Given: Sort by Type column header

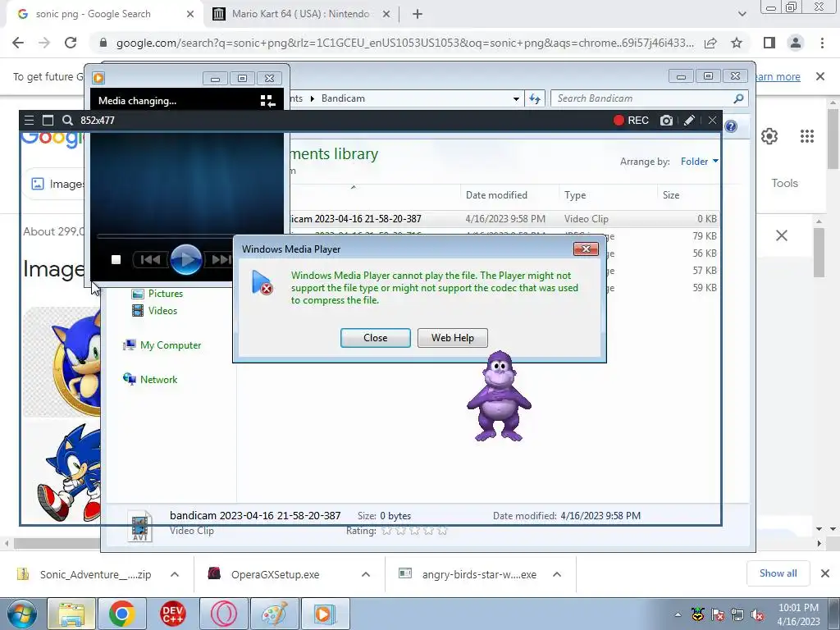Looking at the screenshot, I should click(x=575, y=195).
